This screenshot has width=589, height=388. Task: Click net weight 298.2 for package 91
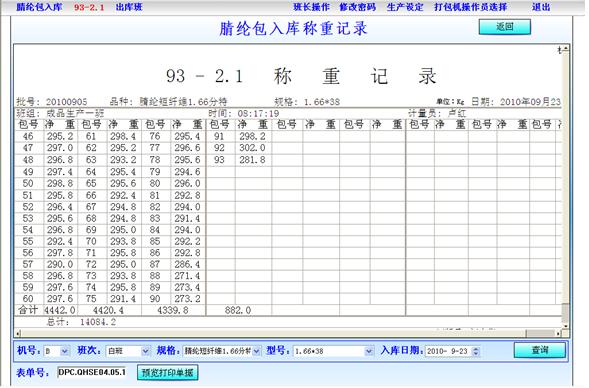252,136
